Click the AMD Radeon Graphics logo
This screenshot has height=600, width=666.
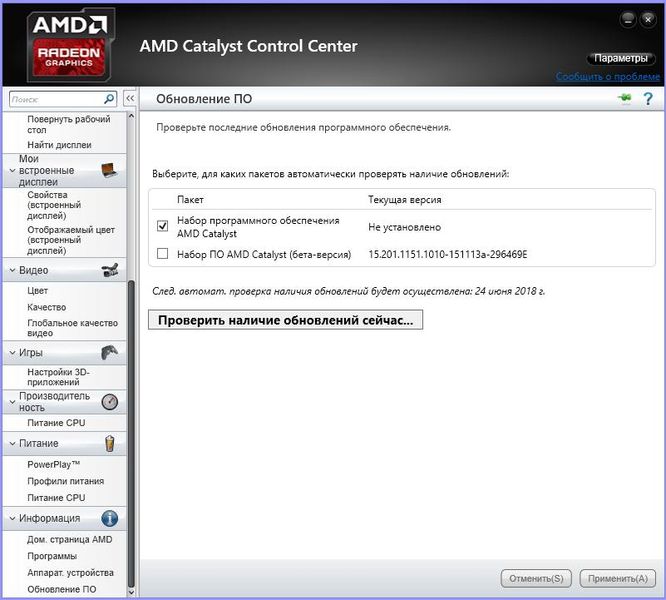click(71, 45)
